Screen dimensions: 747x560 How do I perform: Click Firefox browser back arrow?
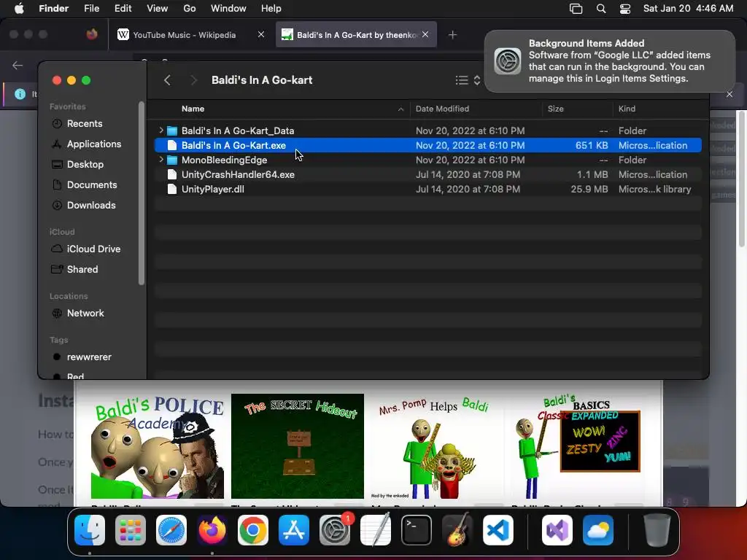tap(18, 65)
